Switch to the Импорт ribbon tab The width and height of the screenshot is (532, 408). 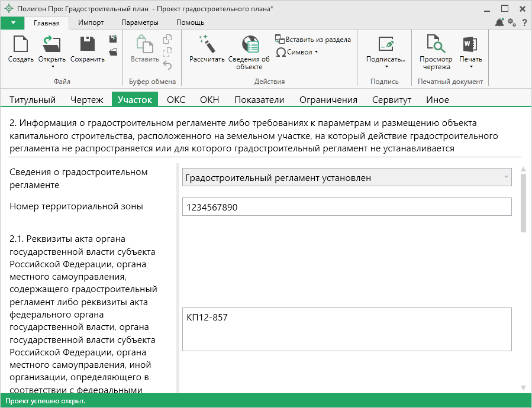[x=91, y=22]
